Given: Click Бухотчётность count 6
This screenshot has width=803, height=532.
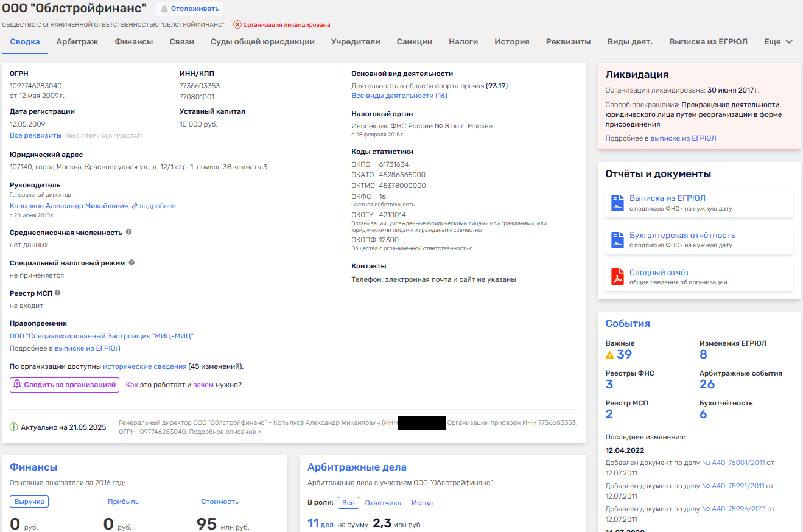Looking at the screenshot, I should pyautogui.click(x=703, y=414).
